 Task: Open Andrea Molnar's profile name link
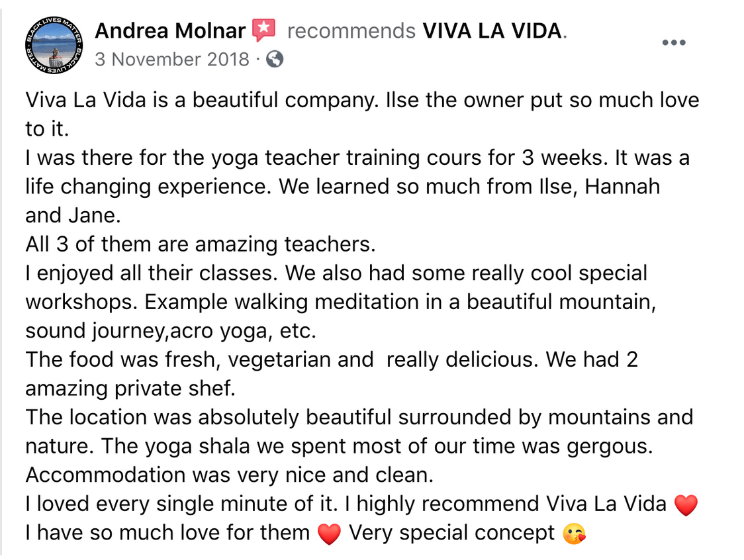coord(170,31)
